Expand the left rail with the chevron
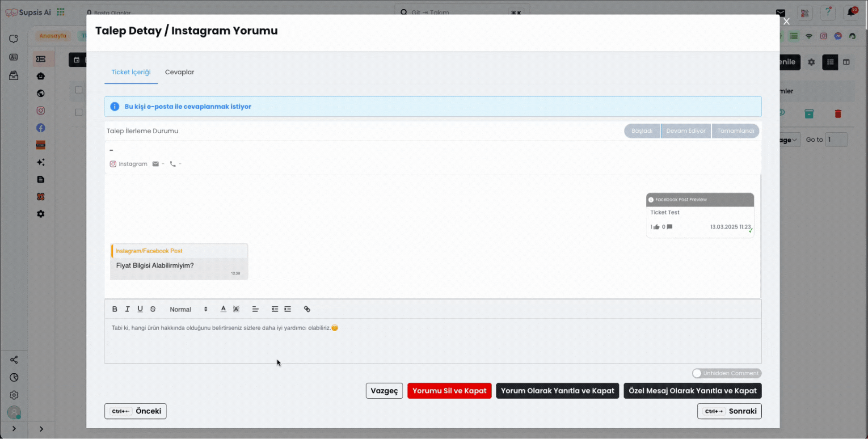Screen dimensions: 868x439 pos(14,429)
